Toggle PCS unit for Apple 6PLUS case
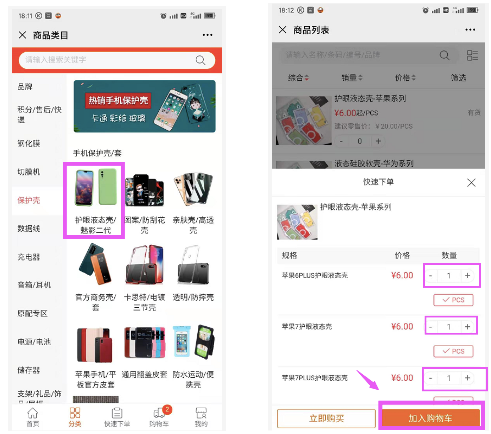The image size is (491, 434). (x=453, y=300)
